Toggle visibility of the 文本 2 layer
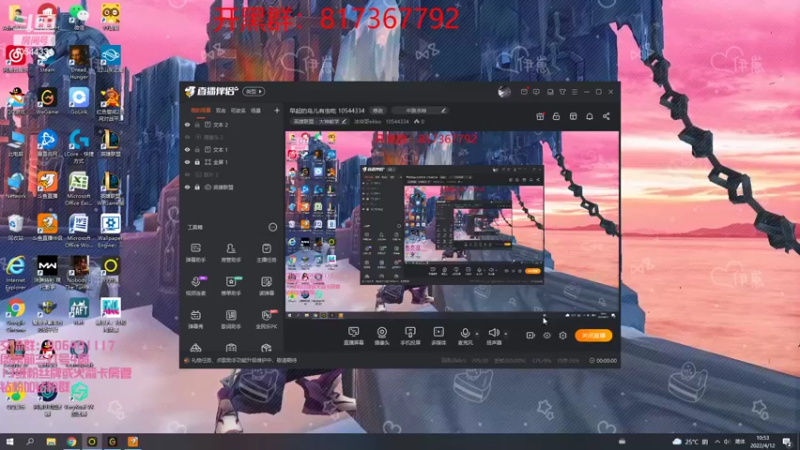Viewport: 800px width, 450px height. (x=187, y=124)
